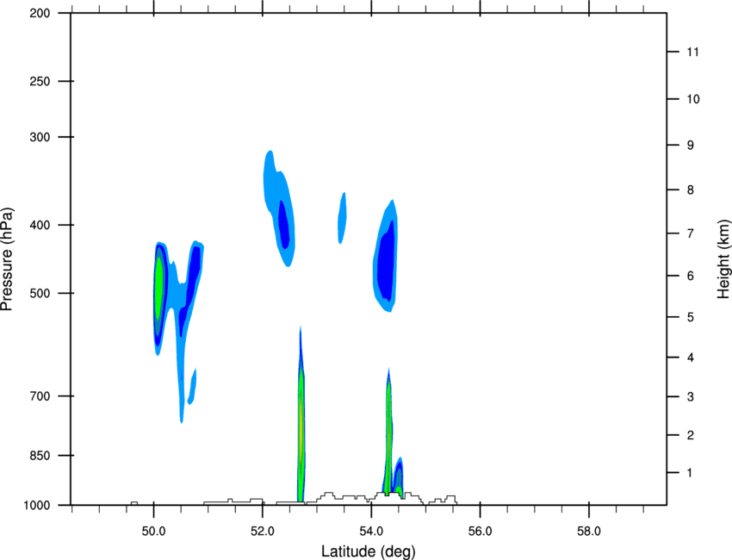
Task: Click the tall narrow column near 52.7 latitude
Action: tap(301, 415)
